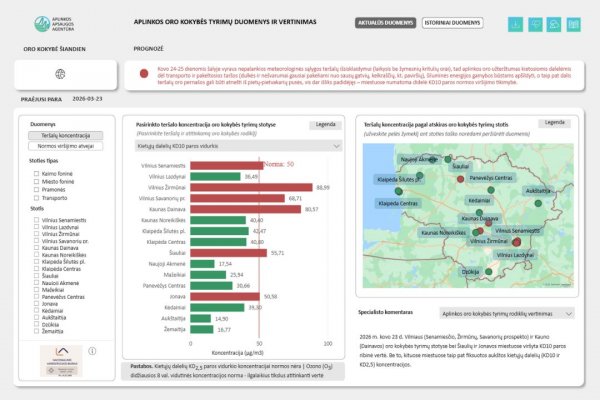Open Legenda above the bar chart
The image size is (600, 400).
point(325,124)
